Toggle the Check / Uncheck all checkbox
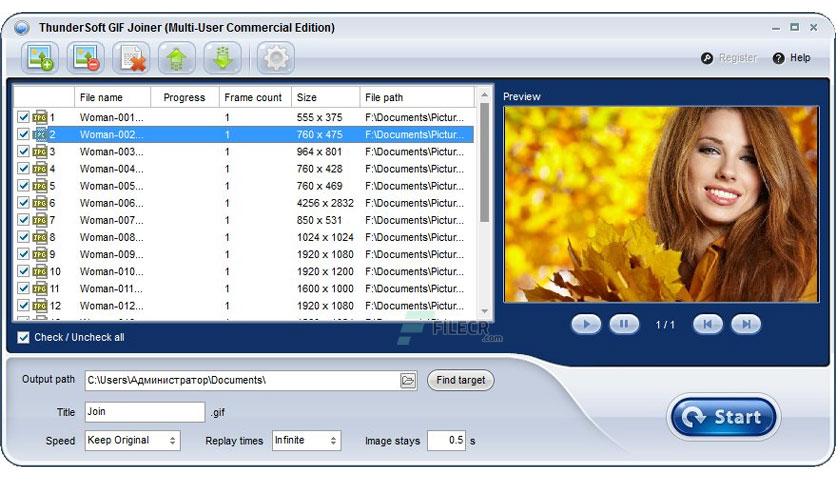The width and height of the screenshot is (836, 484). tap(23, 337)
